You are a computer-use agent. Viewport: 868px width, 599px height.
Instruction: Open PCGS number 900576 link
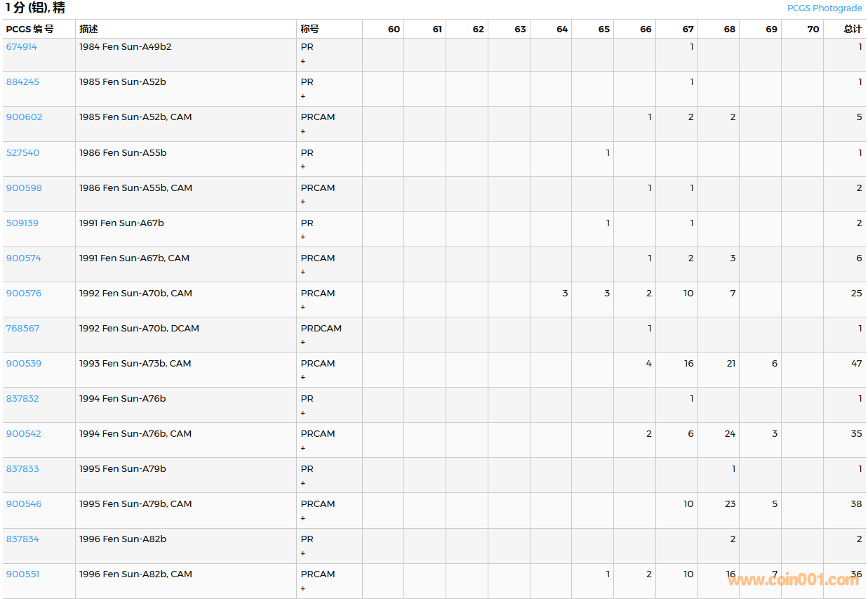tap(24, 293)
